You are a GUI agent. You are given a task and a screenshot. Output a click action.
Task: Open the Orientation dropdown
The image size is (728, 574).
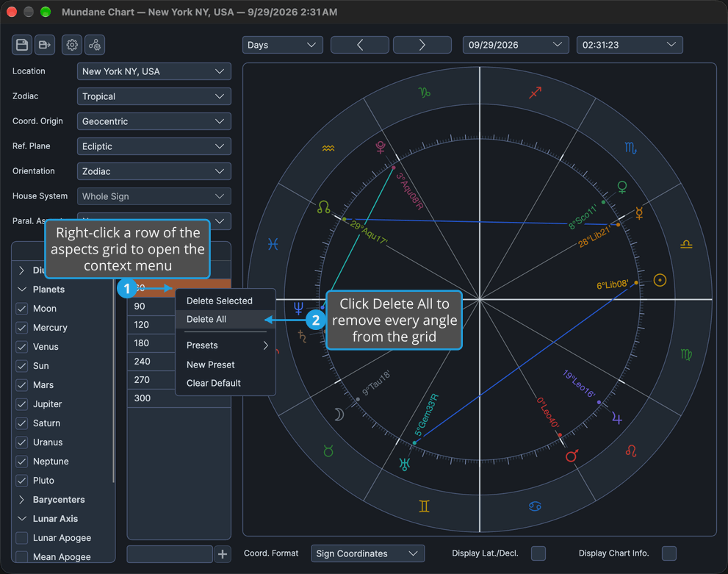point(154,171)
